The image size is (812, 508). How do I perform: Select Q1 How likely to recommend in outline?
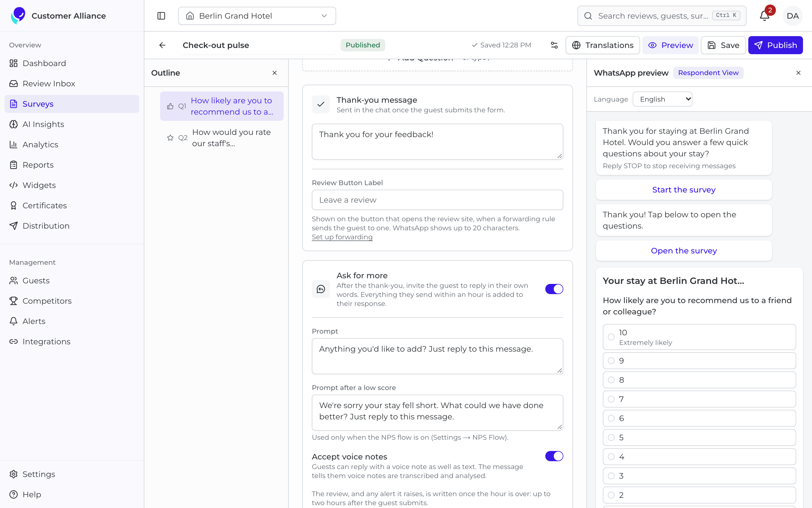pyautogui.click(x=222, y=106)
